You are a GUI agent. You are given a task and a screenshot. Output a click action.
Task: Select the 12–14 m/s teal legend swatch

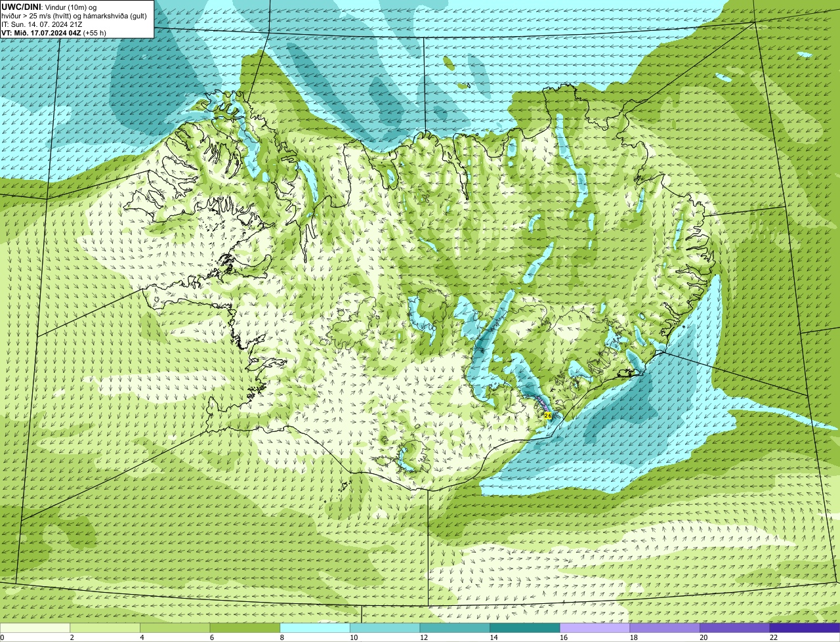tap(455, 628)
